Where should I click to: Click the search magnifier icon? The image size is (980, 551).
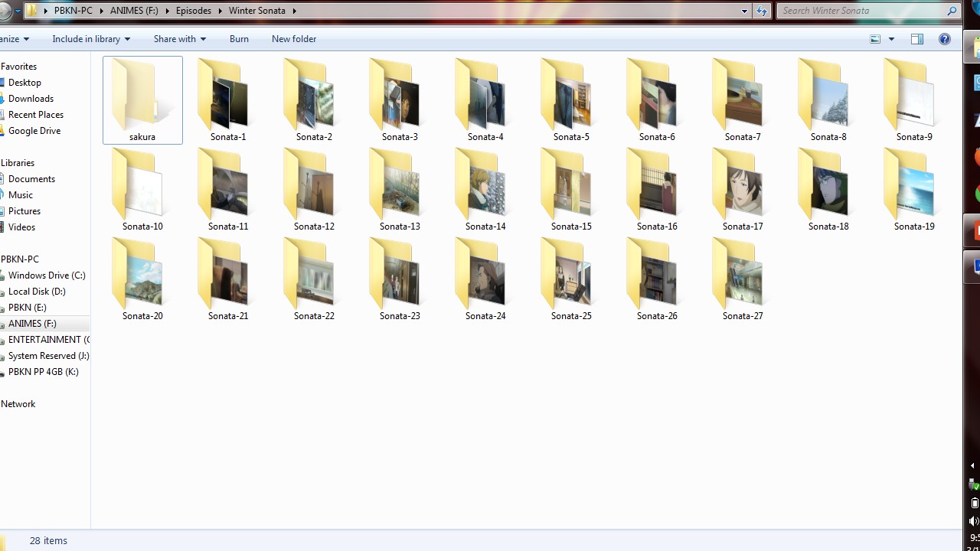pos(952,11)
